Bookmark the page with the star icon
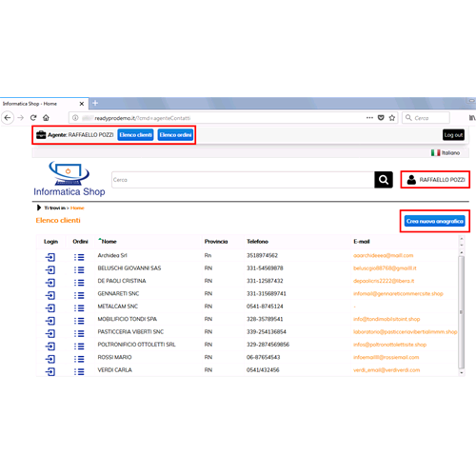Image resolution: width=476 pixels, height=476 pixels. tap(392, 118)
